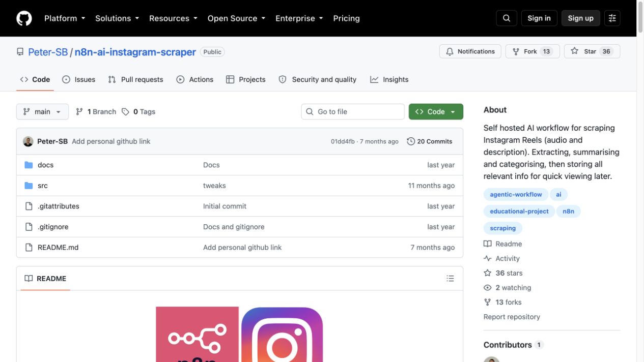Click the Instagram logo image in the README
644x362 pixels.
(x=282, y=335)
